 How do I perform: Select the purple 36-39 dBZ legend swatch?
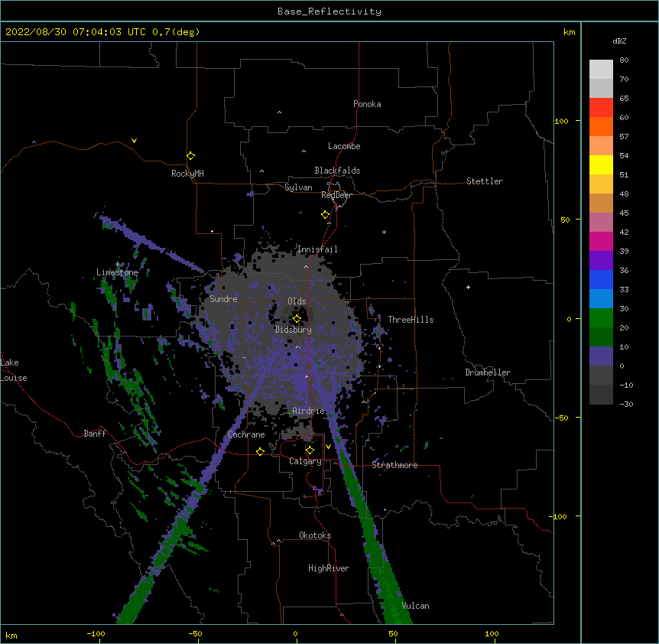pyautogui.click(x=601, y=261)
